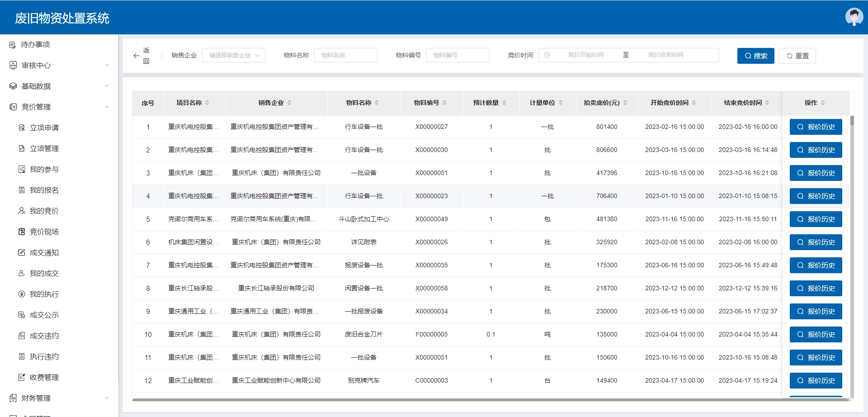The image size is (868, 417).
Task: Click the back arrow icon
Action: click(x=136, y=56)
